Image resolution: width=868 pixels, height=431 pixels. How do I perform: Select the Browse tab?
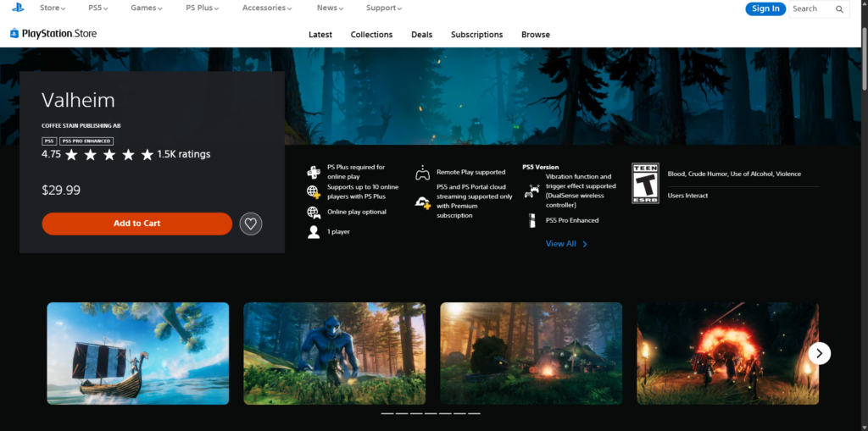click(536, 35)
